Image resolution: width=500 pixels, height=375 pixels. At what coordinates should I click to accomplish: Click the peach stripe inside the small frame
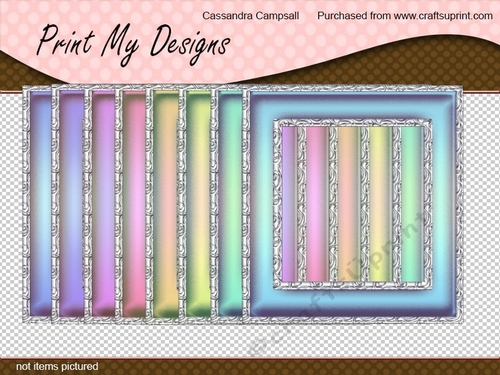pos(349,204)
